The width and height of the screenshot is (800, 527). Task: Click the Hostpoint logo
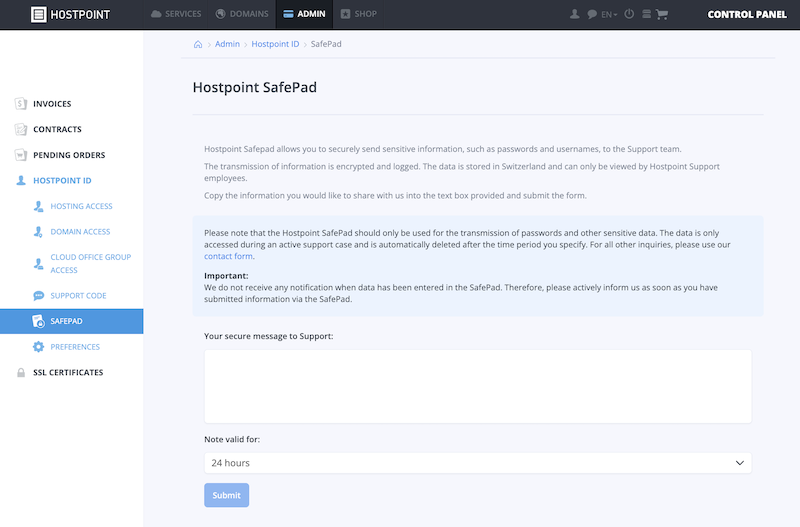click(x=70, y=15)
